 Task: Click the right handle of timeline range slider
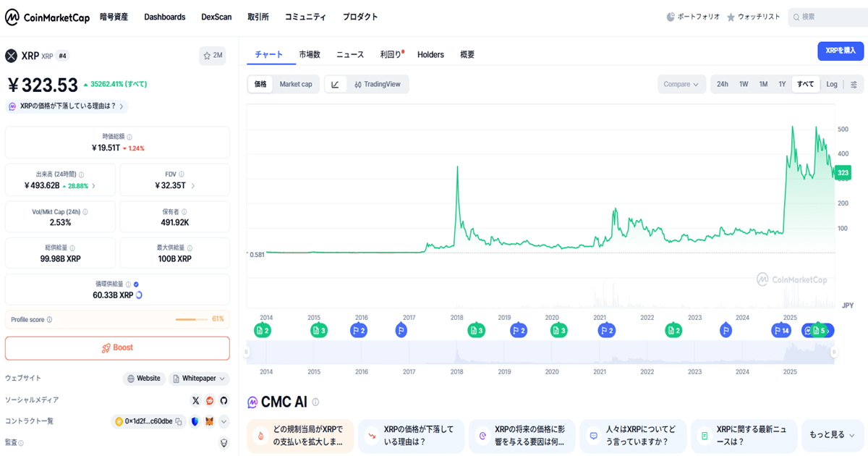(834, 352)
